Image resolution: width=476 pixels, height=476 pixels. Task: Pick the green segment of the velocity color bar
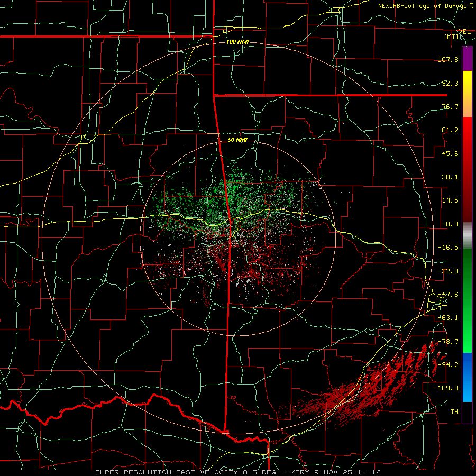point(467,300)
